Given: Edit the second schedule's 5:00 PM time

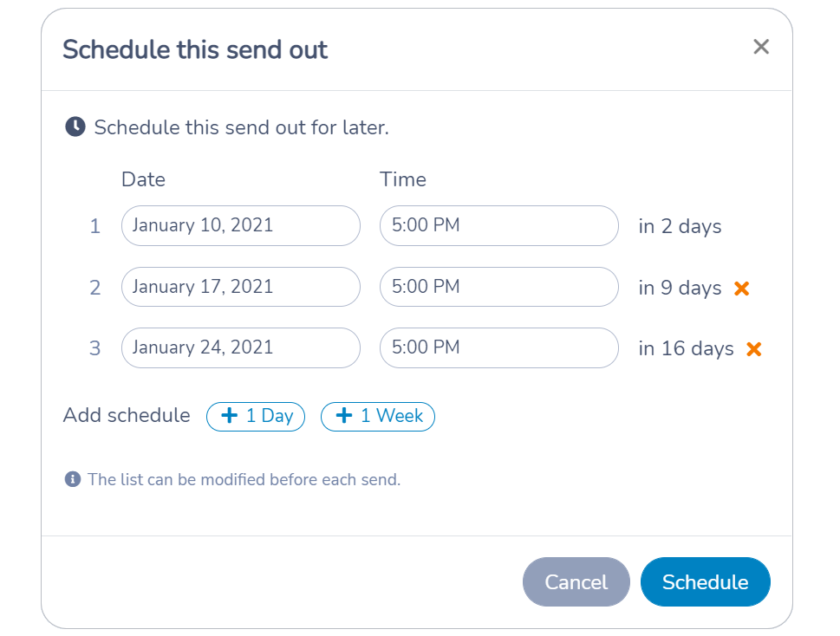Looking at the screenshot, I should point(498,287).
